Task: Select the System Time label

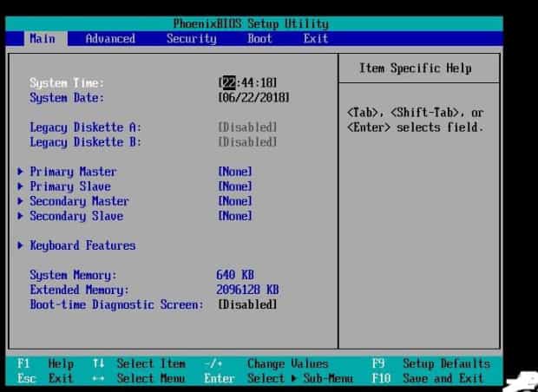Action: tap(67, 83)
